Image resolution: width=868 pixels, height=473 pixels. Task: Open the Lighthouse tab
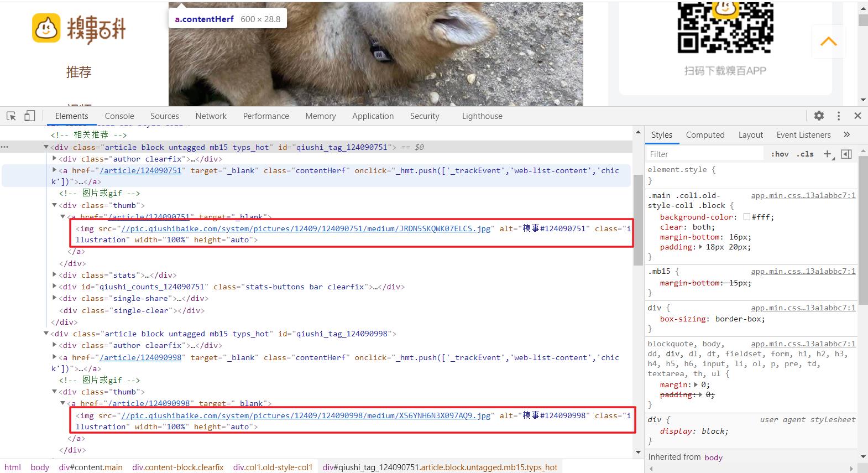(x=482, y=116)
